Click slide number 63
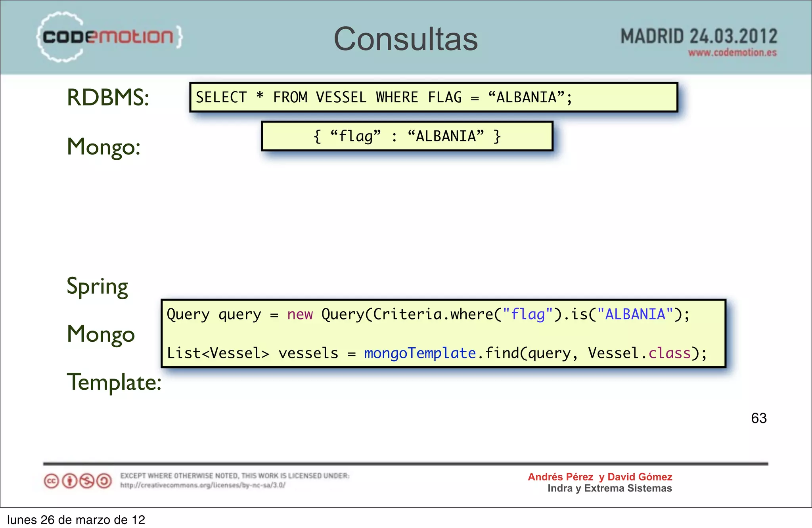This screenshot has height=528, width=812. coord(759,418)
